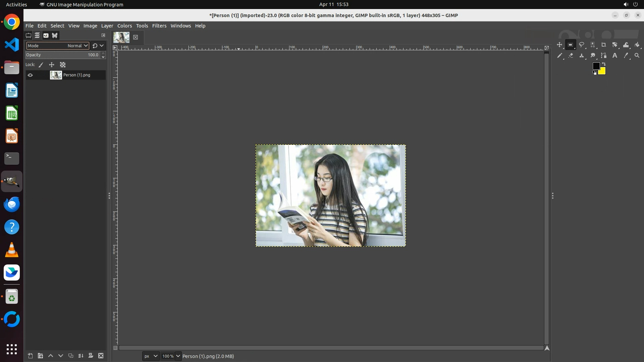The height and width of the screenshot is (362, 644).
Task: Open the Filters menu
Action: [159, 26]
